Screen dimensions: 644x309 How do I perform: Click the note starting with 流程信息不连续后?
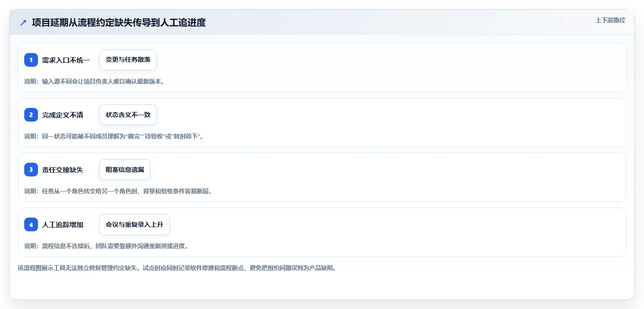click(106, 246)
